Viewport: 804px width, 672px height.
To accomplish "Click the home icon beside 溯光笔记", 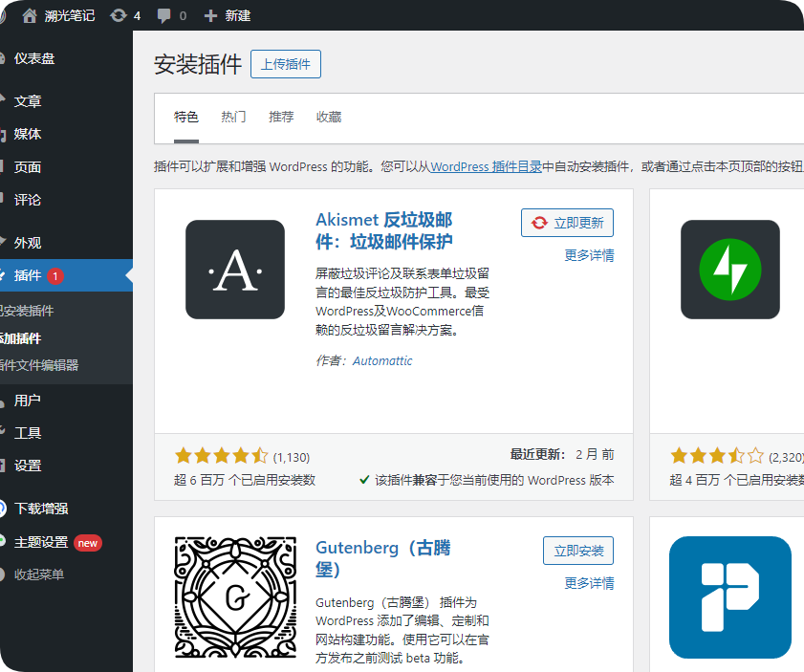I will pos(30,16).
